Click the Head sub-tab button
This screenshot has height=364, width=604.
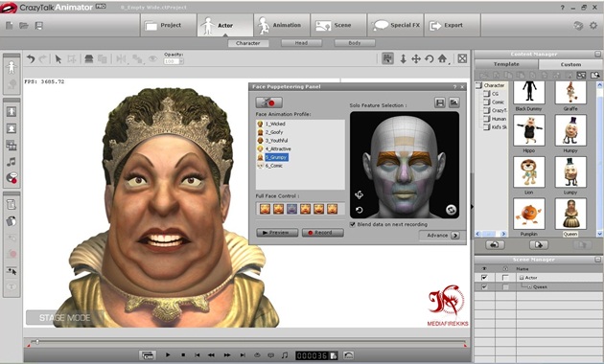pos(301,43)
